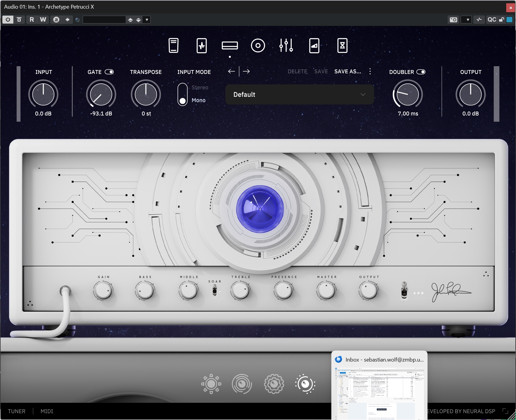Toggle the DOUBLER on/off switch

click(421, 72)
